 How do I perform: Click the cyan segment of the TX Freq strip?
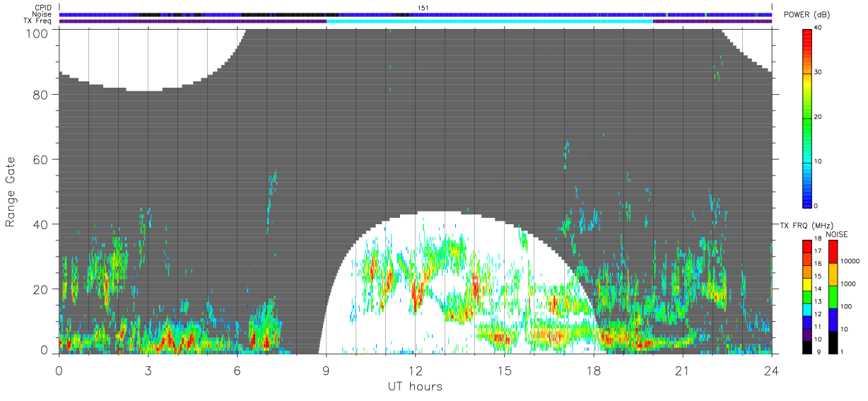tap(489, 21)
